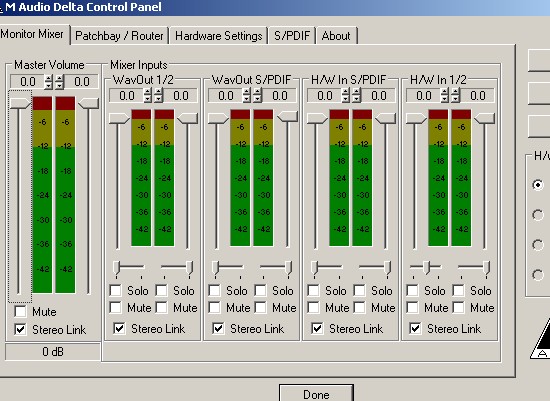
Task: Mute the left channel of H/W In S/PDIF
Action: (x=313, y=308)
